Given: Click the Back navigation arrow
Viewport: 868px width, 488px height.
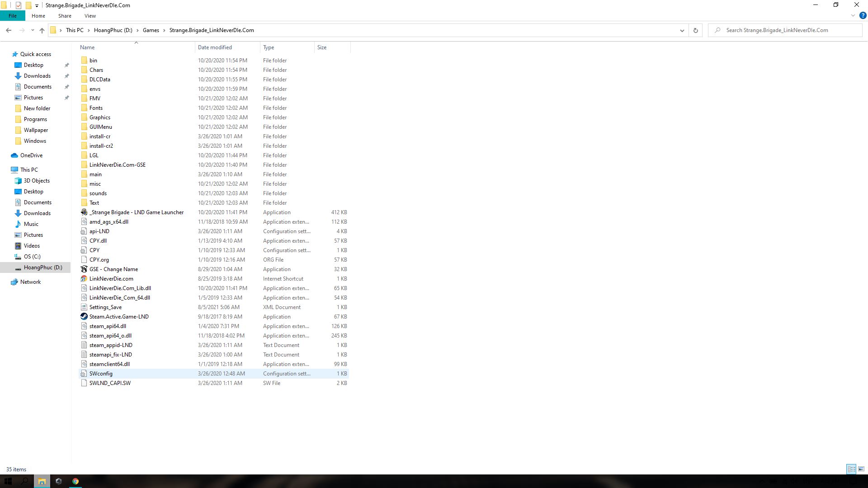Looking at the screenshot, I should (x=9, y=30).
